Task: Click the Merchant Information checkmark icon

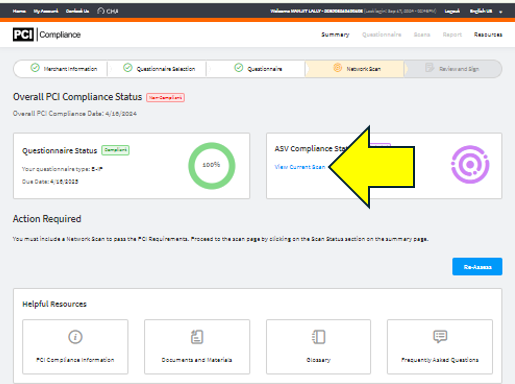Action: click(35, 68)
